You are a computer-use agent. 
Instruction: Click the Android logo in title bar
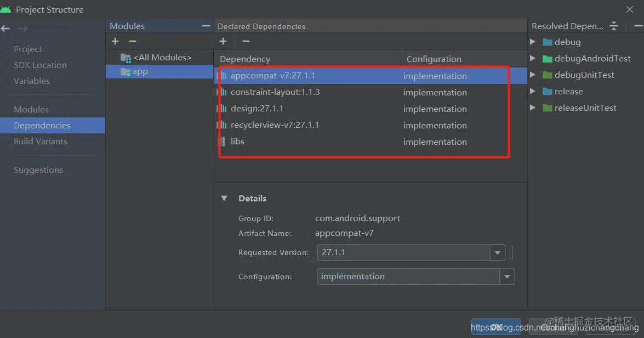pyautogui.click(x=5, y=9)
